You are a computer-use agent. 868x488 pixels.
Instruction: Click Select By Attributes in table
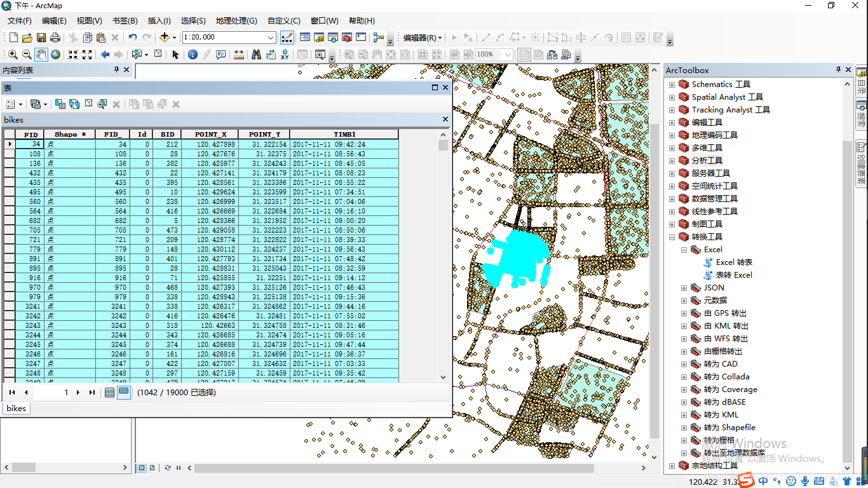(x=60, y=104)
